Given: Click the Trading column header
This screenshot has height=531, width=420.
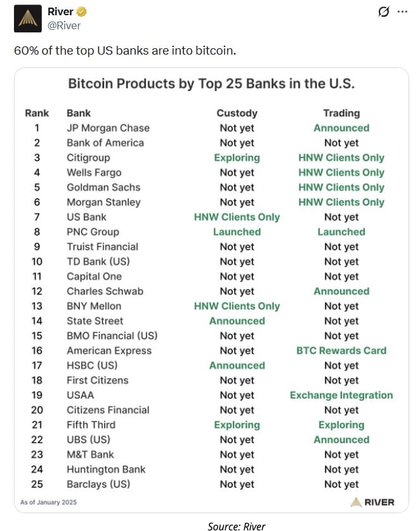Looking at the screenshot, I should pos(341,113).
